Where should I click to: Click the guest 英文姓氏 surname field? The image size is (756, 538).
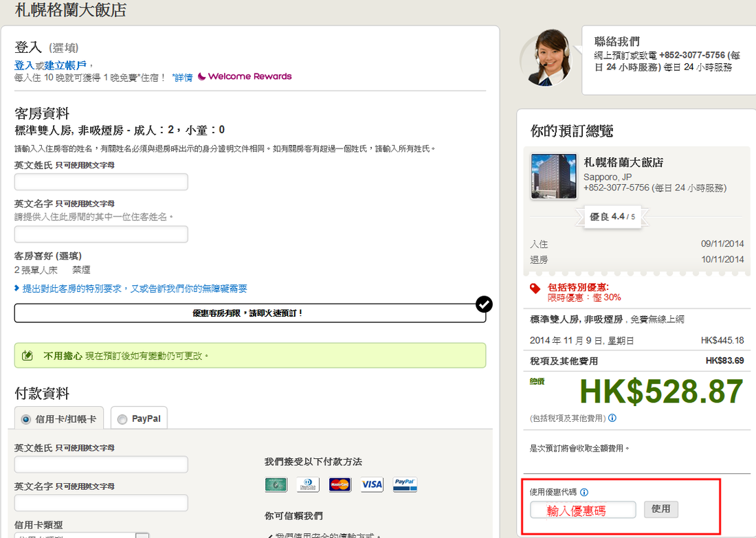coord(101,182)
